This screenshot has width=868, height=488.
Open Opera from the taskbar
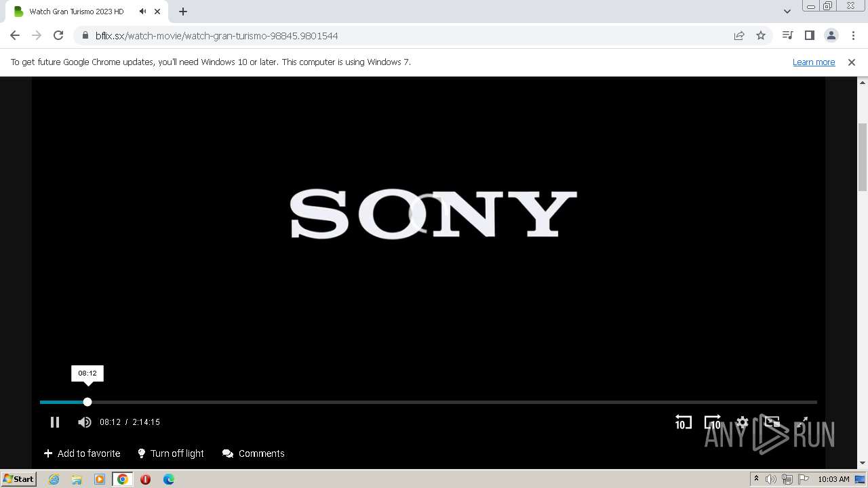[145, 479]
